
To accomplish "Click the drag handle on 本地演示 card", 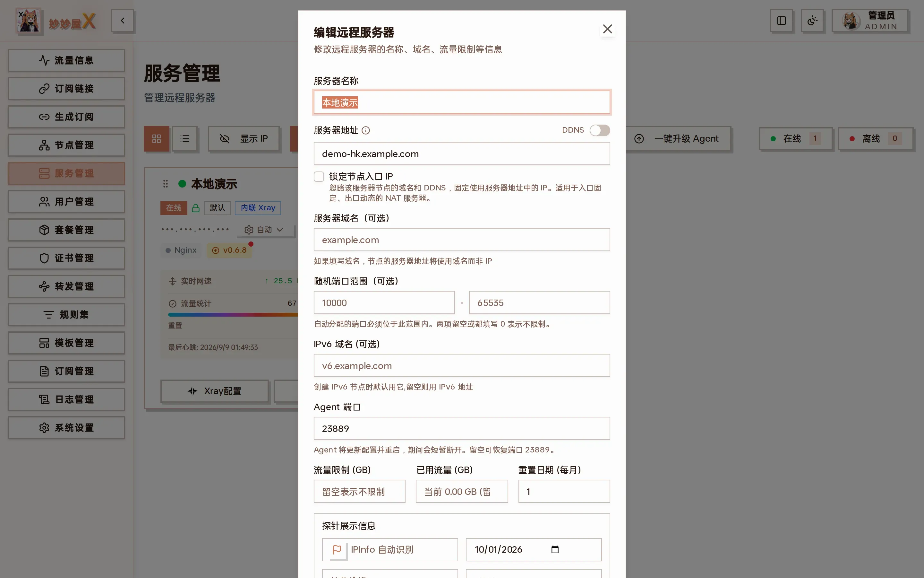I will click(x=165, y=184).
